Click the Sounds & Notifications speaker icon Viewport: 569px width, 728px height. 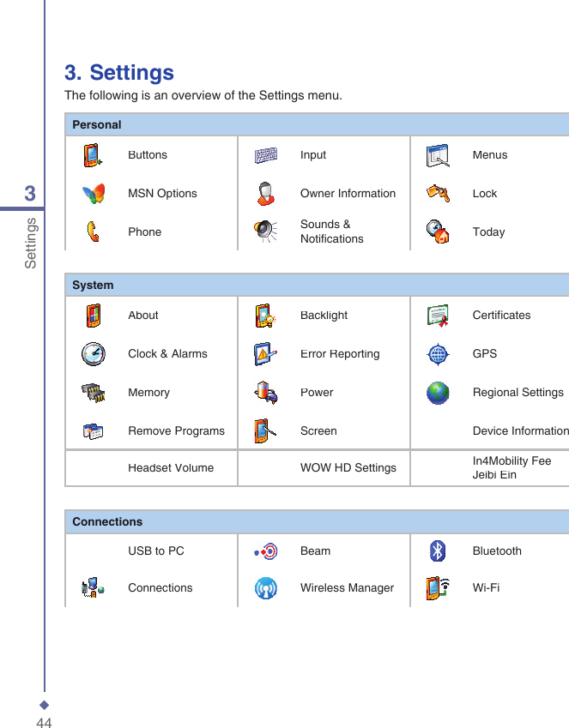click(265, 232)
